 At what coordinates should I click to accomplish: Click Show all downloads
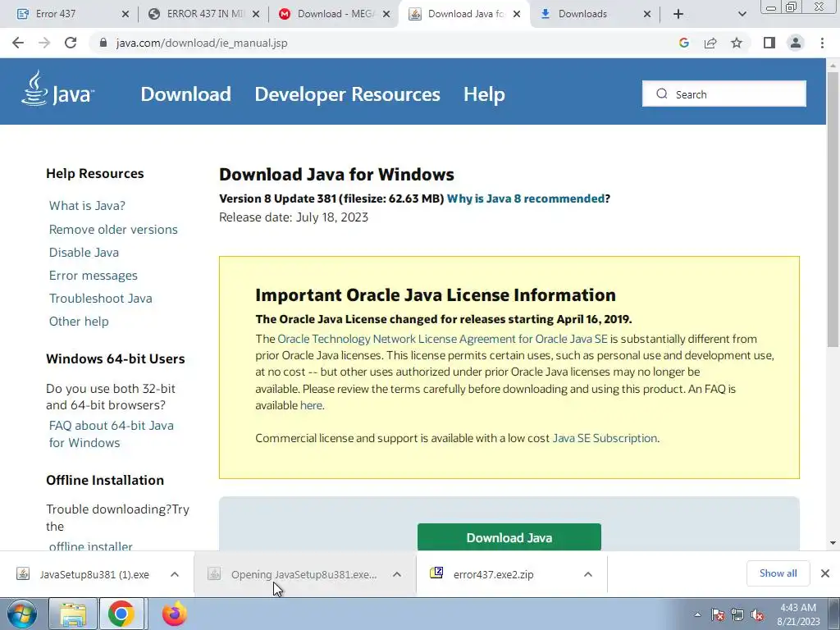[778, 573]
